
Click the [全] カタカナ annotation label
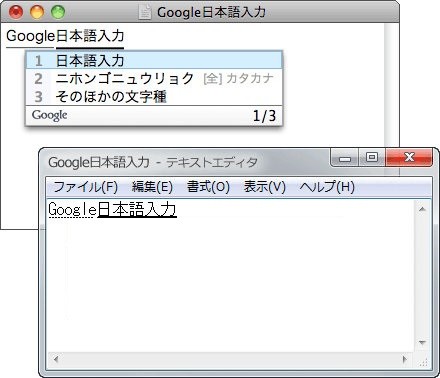point(238,79)
